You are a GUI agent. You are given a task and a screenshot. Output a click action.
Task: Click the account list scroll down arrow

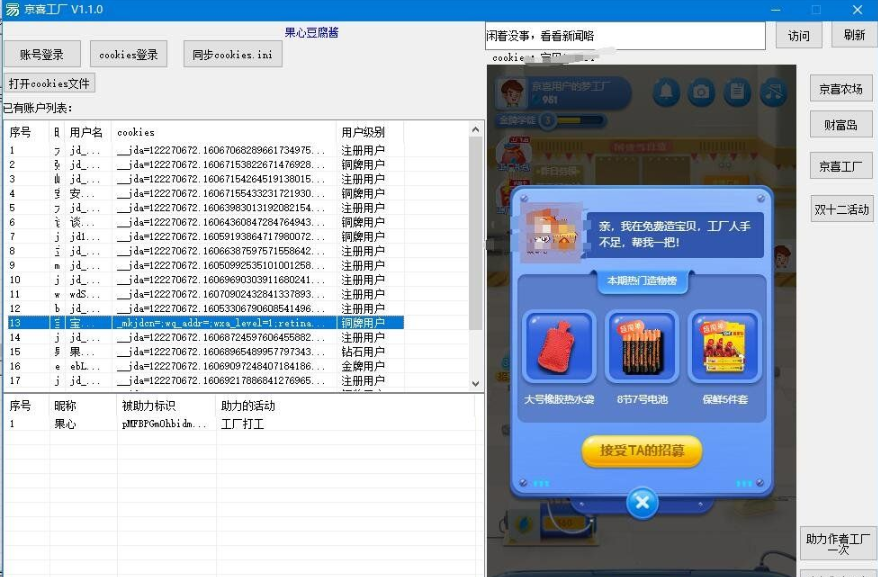(475, 383)
